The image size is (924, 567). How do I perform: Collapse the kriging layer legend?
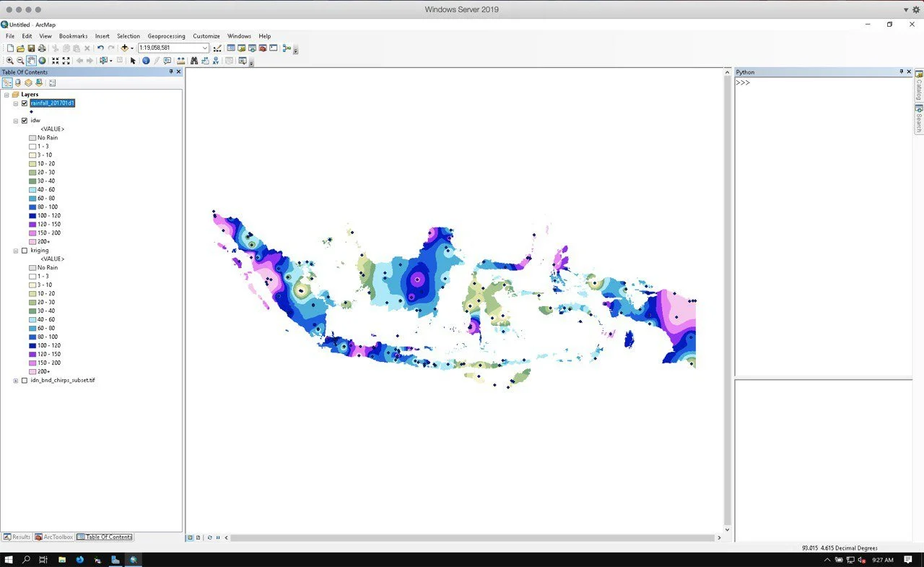click(x=16, y=251)
